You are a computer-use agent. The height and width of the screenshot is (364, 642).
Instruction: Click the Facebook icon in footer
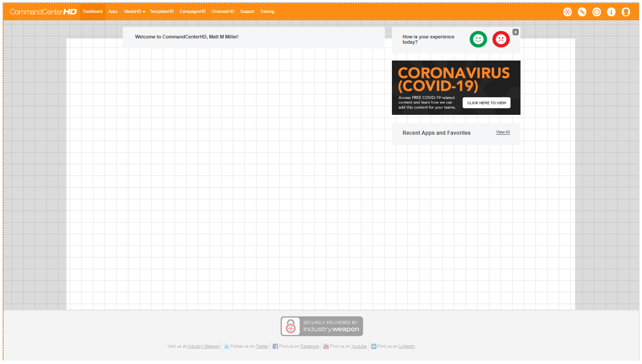click(275, 346)
